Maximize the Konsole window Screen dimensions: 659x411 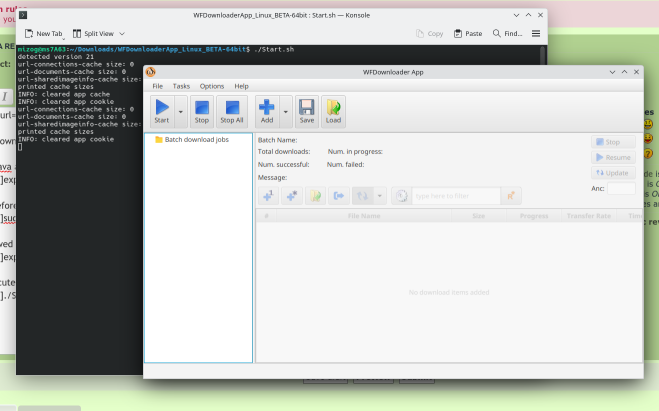[x=528, y=15]
